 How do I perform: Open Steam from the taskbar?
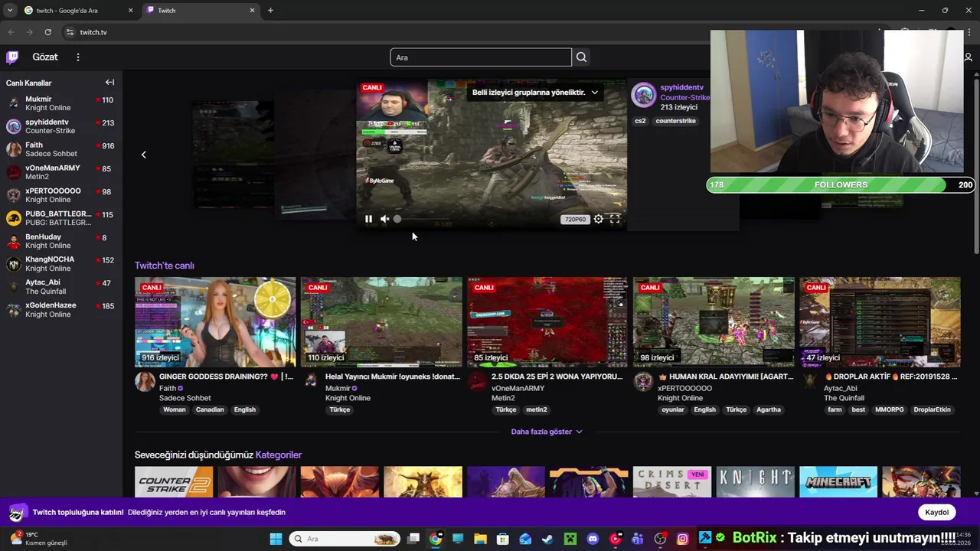(x=547, y=539)
